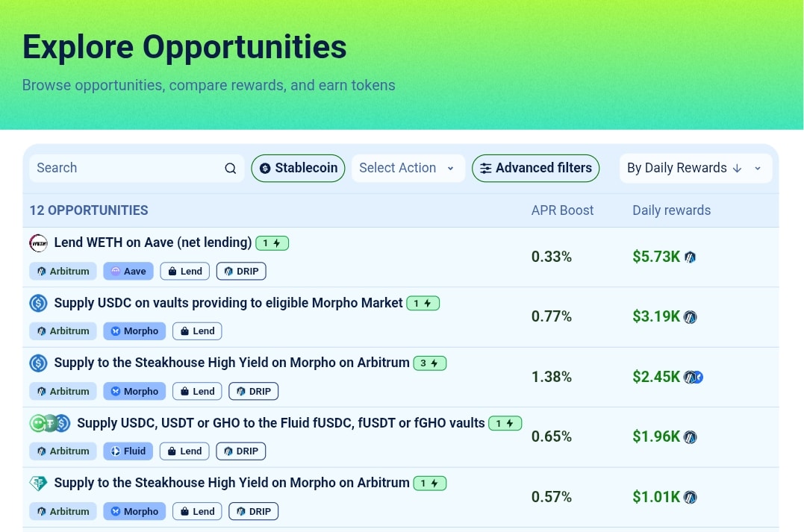The image size is (804, 532).
Task: Open Lend WETH on Aave opportunity
Action: point(153,242)
